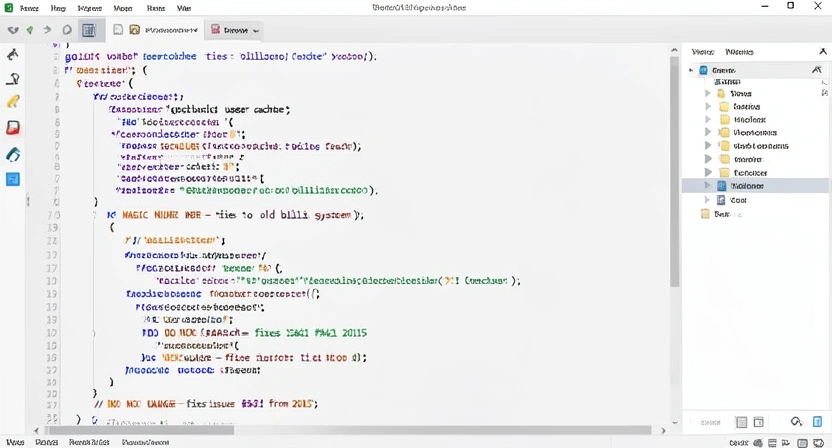
Task: Click the first gray toolbar icon
Action: 13,30
